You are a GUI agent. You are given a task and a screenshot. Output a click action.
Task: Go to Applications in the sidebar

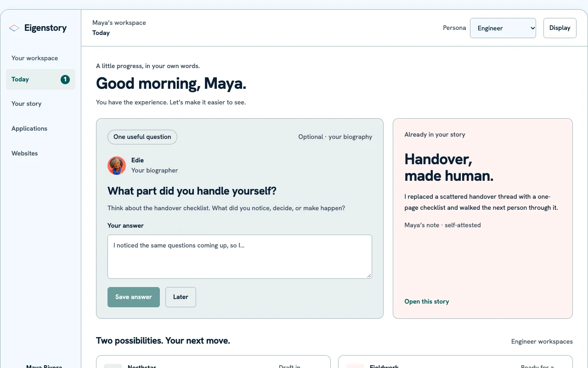[x=40, y=129]
